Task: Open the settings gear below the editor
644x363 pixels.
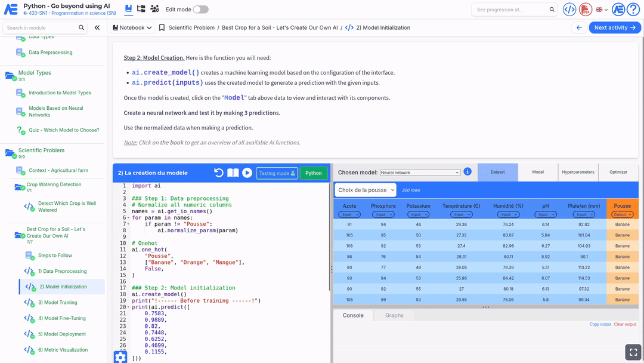Action: pyautogui.click(x=120, y=357)
